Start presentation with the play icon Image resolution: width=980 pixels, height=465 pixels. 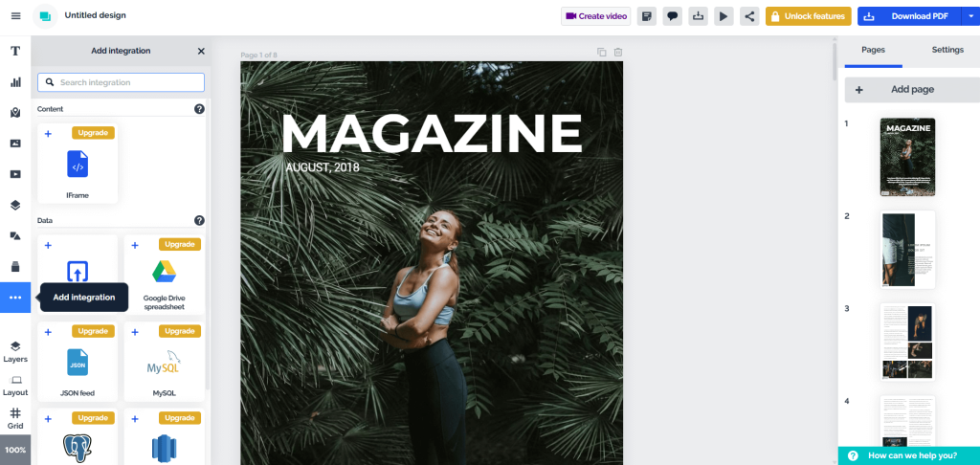point(724,16)
